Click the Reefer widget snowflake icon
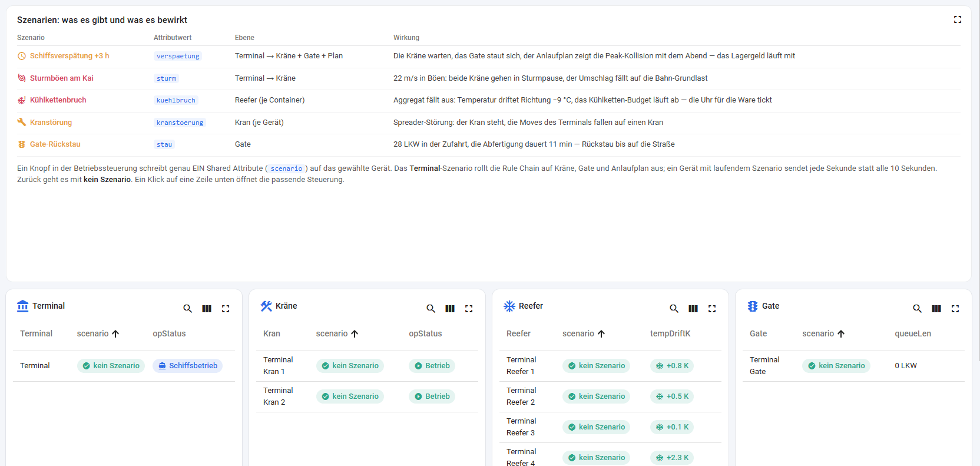The image size is (980, 466). [509, 306]
